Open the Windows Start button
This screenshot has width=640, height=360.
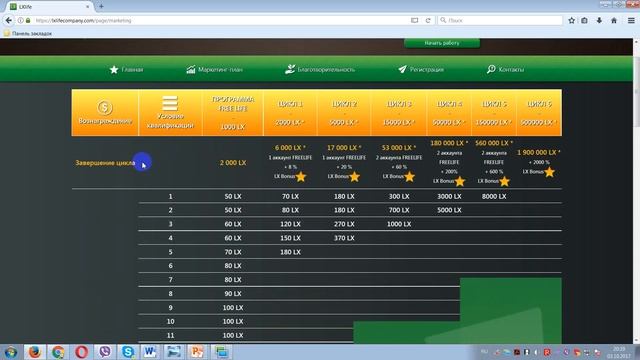[11, 352]
